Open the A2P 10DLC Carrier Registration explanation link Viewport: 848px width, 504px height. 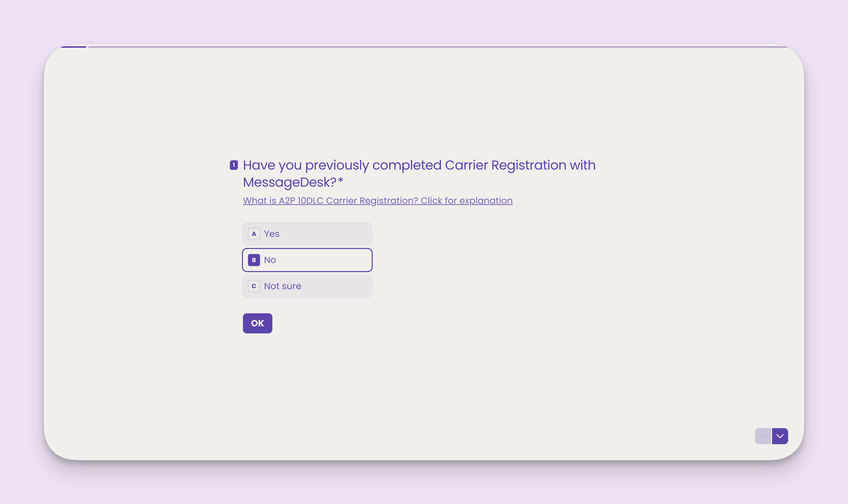pos(378,201)
